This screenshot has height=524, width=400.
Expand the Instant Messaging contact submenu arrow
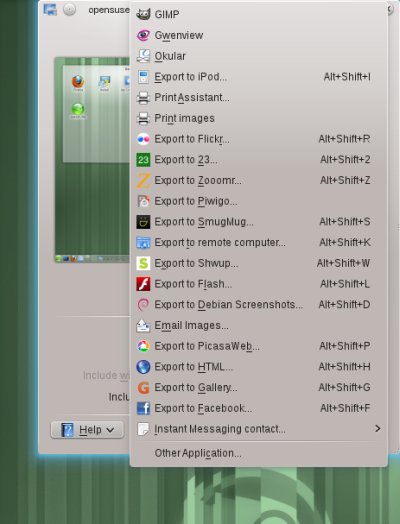(378, 429)
